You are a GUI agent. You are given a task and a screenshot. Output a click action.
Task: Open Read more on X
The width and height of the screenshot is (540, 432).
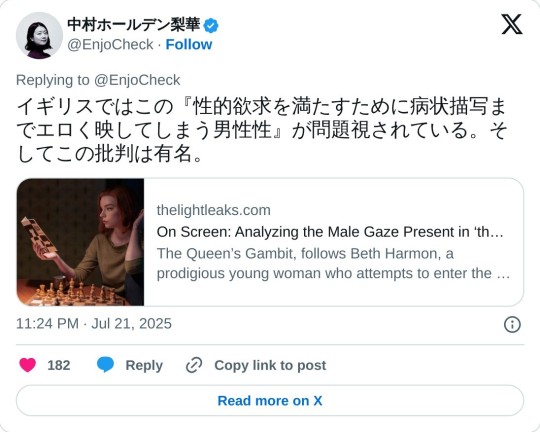270,401
